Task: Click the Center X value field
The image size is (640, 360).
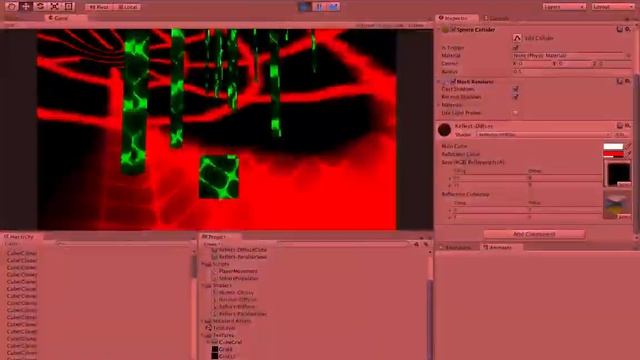Action: [534, 64]
